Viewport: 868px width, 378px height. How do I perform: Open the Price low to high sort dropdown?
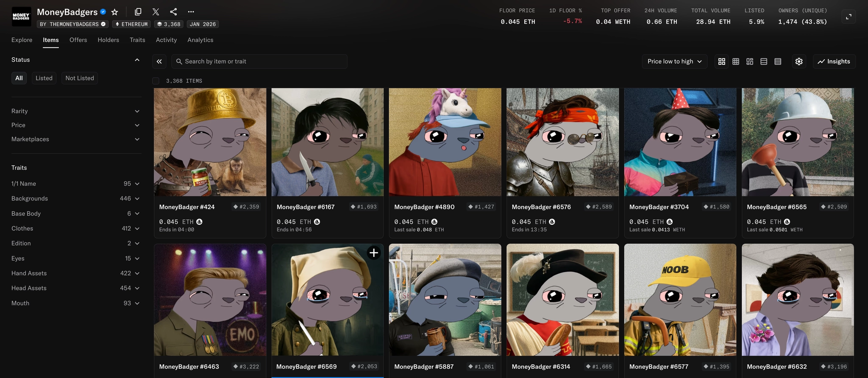(674, 61)
